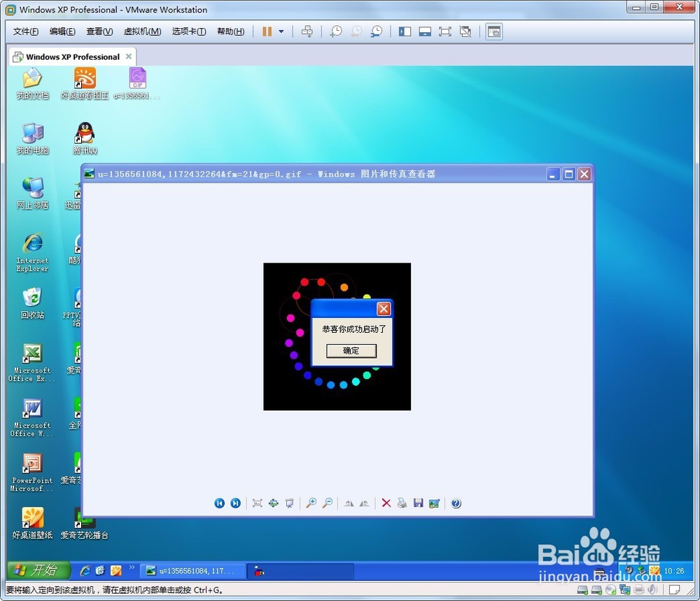Open the VMware 帮助(H) menu

(231, 32)
